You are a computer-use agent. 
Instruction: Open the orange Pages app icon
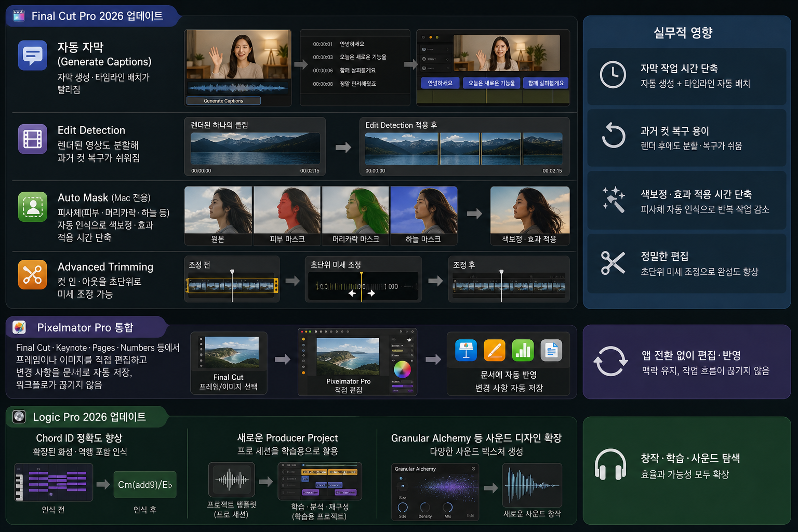click(x=495, y=350)
